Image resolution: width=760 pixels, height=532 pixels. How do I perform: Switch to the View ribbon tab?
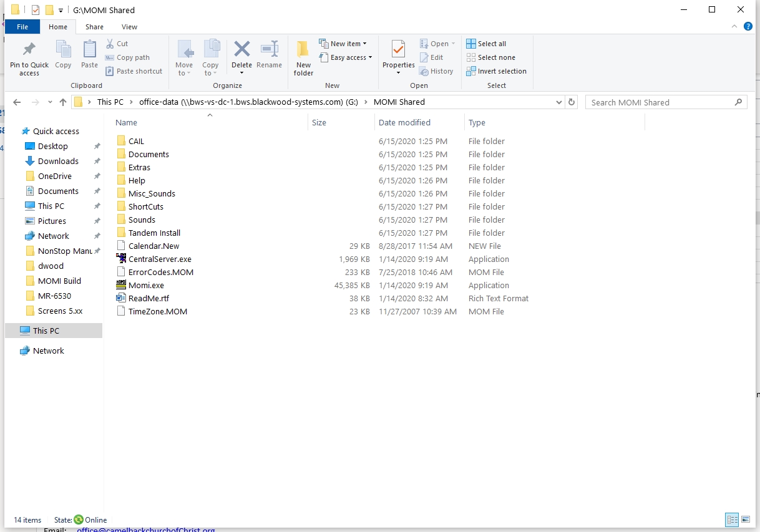(129, 27)
